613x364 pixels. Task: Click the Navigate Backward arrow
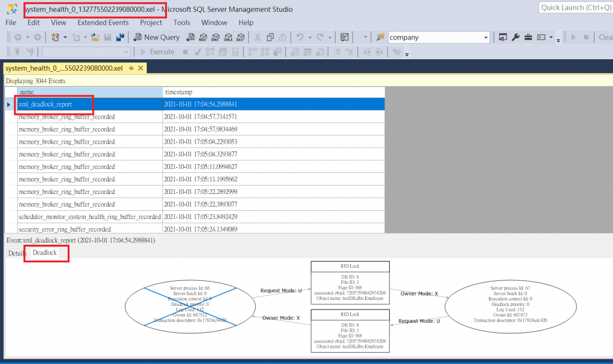click(x=18, y=37)
